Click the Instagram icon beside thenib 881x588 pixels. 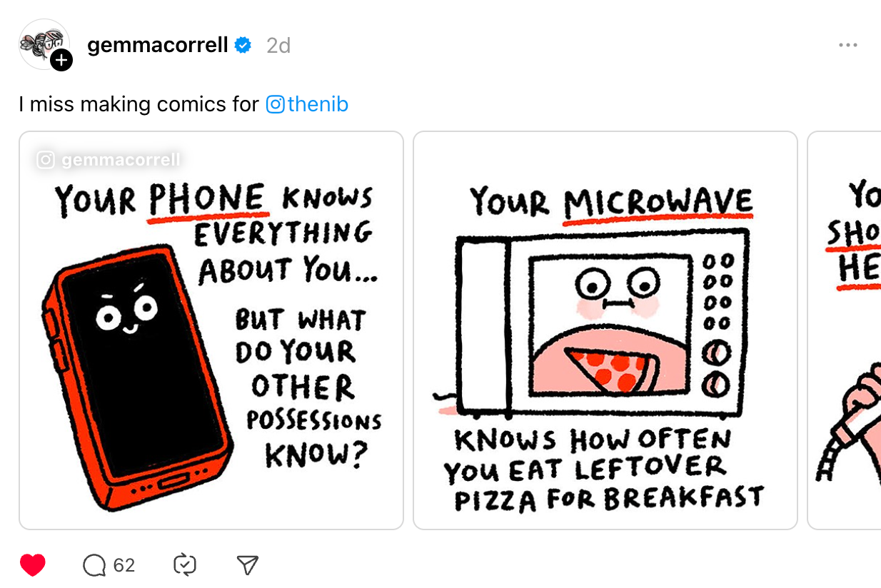(276, 104)
